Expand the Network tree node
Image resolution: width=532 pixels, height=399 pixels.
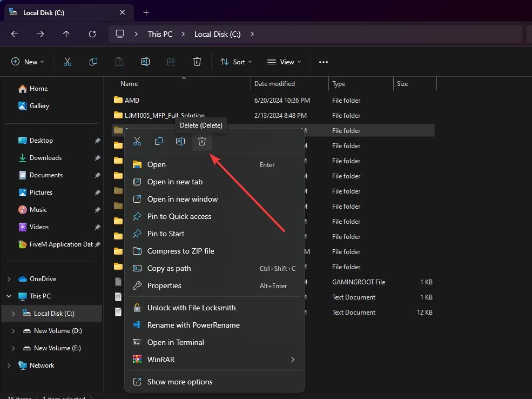click(9, 365)
